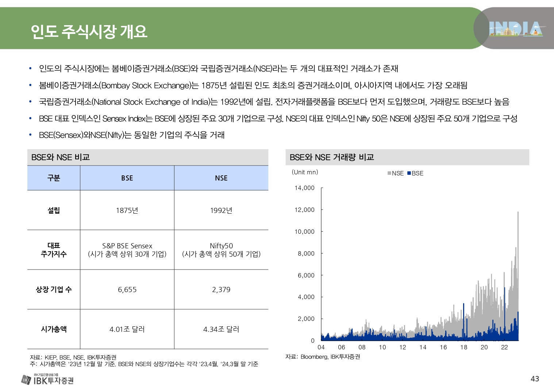Image resolution: width=554 pixels, height=392 pixels.
Task: Click the first bullet about 두 개의 대표적인 거래소
Action: pyautogui.click(x=218, y=69)
